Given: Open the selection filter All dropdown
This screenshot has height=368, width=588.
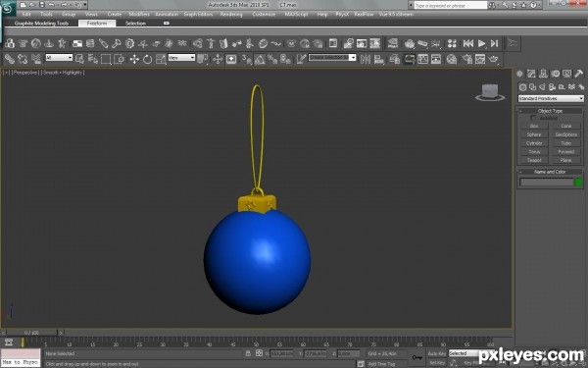Looking at the screenshot, I should coord(59,58).
